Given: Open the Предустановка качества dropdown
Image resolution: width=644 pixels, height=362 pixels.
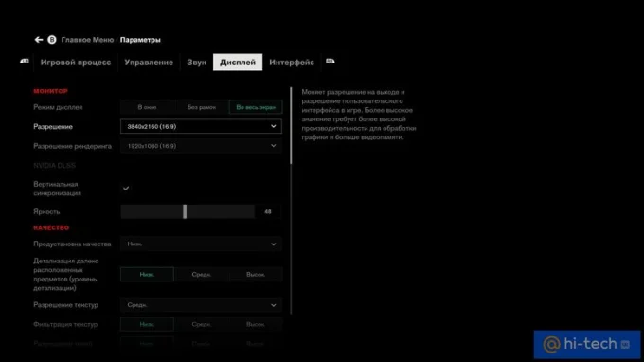Looking at the screenshot, I should click(201, 244).
